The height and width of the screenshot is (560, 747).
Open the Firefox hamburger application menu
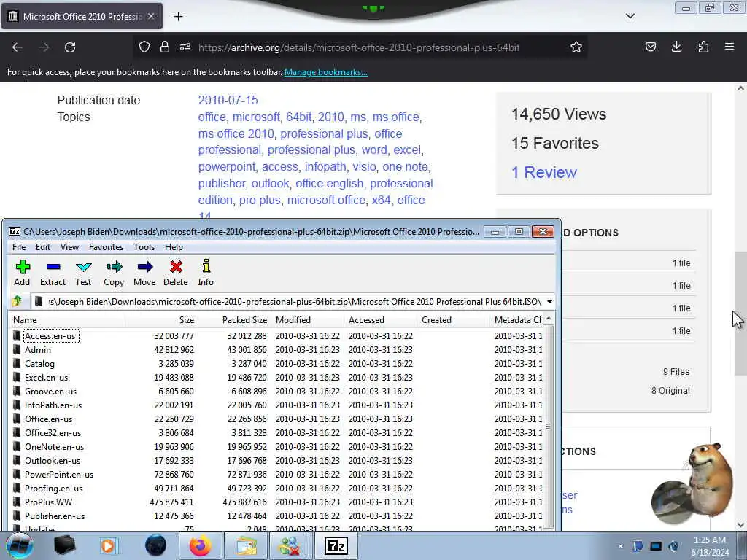tap(729, 47)
